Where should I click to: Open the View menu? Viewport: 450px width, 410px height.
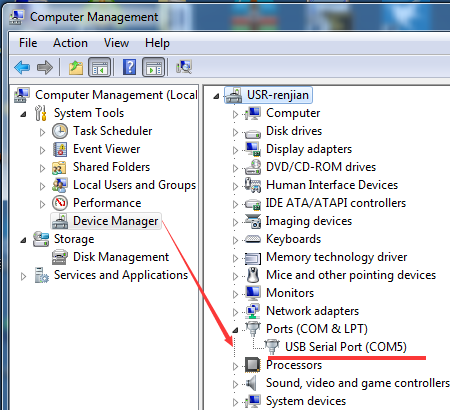pos(116,43)
